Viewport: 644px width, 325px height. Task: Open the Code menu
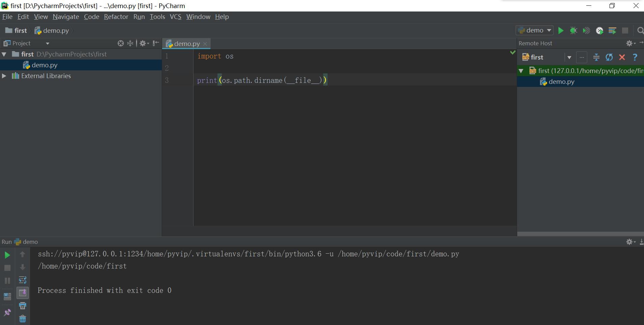point(92,17)
